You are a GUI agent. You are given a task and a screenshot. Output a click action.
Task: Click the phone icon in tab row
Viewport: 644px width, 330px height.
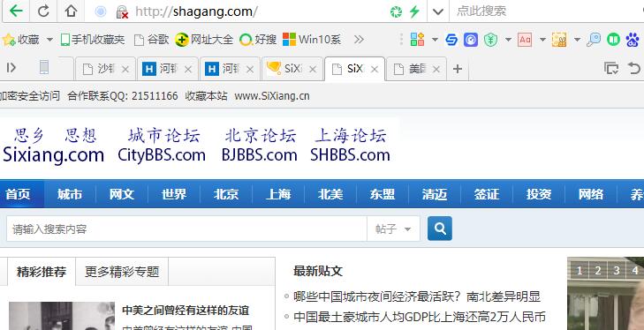coord(44,67)
